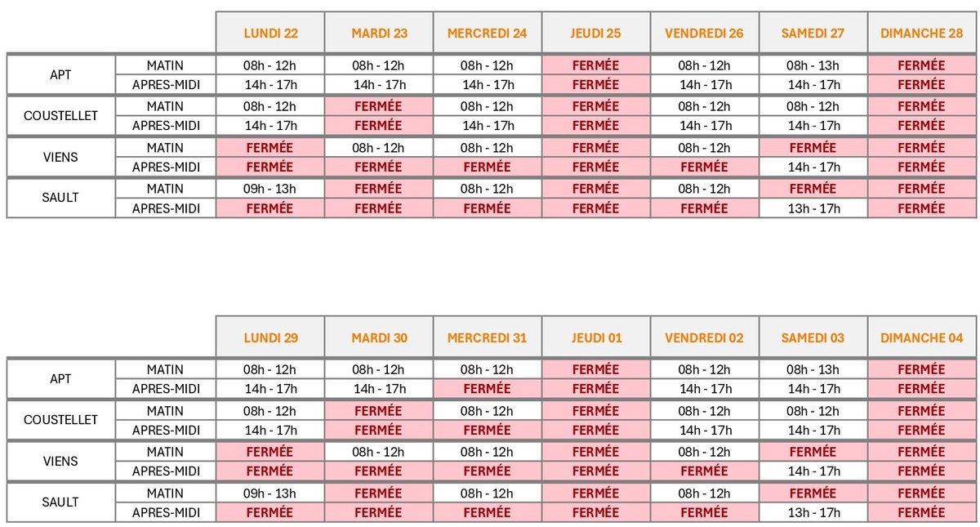Screen dimensions: 980x527
Task: Click VIENS afternoon hours for SAMEDI 27
Action: coord(813,167)
